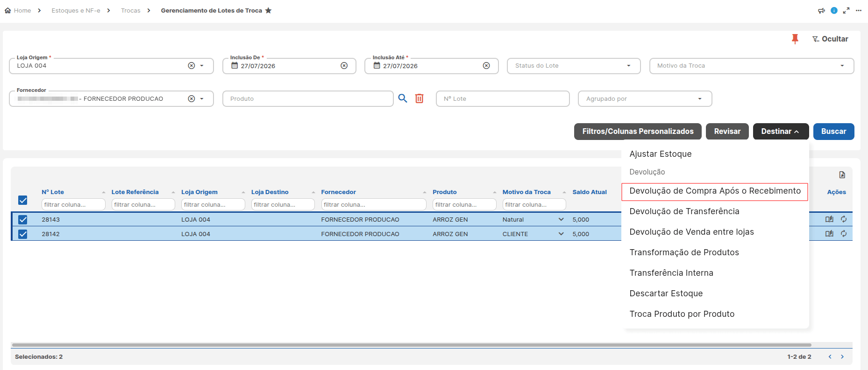Image resolution: width=868 pixels, height=370 pixels.
Task: Go to next page of results
Action: point(842,357)
